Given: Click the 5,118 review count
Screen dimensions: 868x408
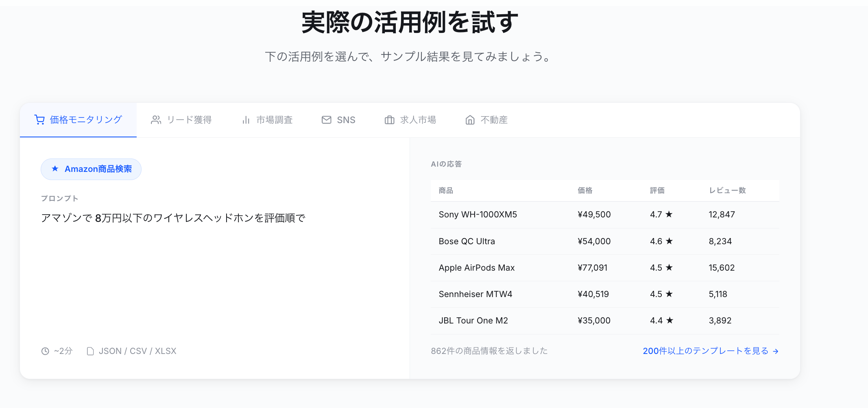Looking at the screenshot, I should click(x=718, y=294).
